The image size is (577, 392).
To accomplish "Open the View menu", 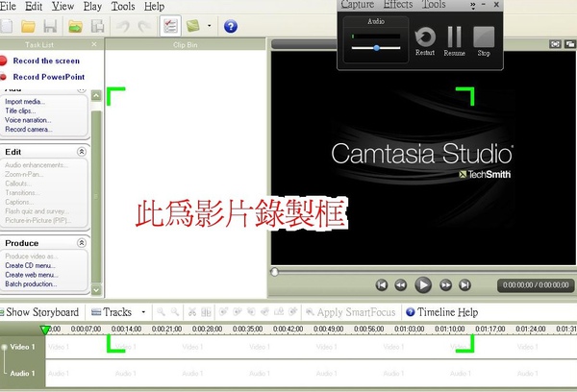I will pyautogui.click(x=63, y=7).
